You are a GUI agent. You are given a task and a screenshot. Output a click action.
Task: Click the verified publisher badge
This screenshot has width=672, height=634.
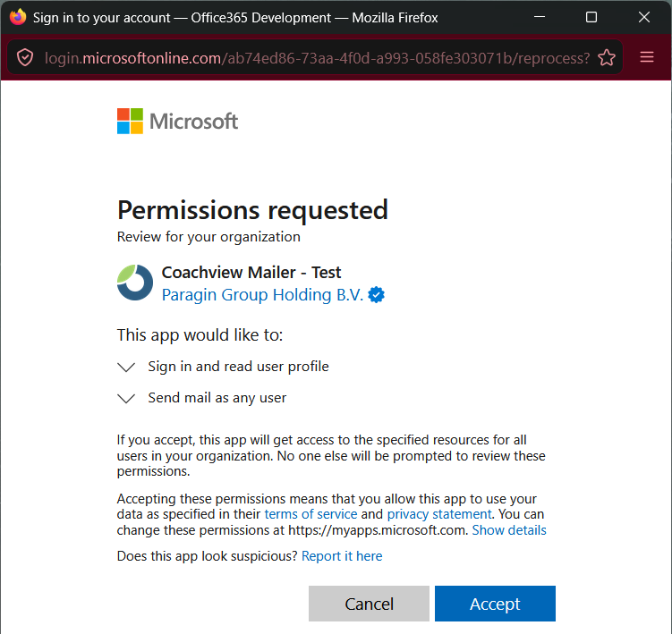coord(377,295)
